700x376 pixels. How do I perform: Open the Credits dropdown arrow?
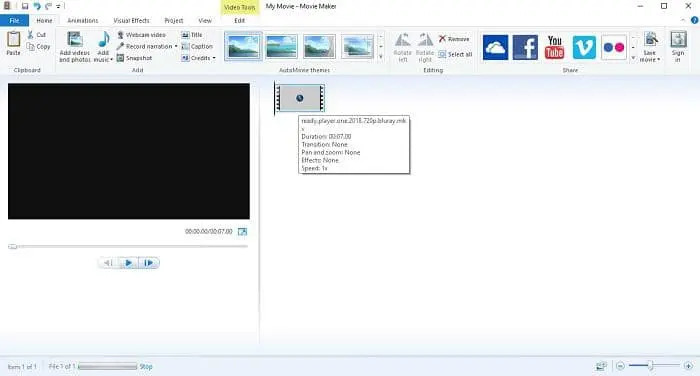coord(214,58)
